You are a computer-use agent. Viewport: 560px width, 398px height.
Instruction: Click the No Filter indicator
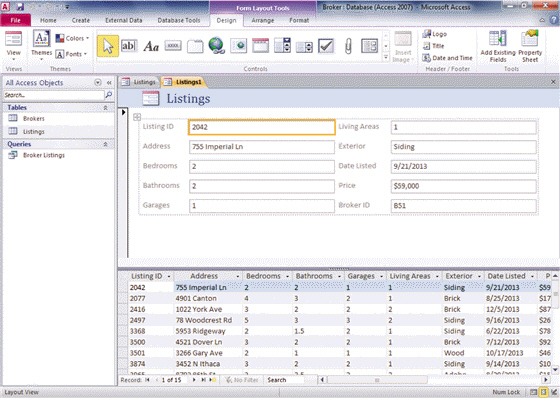(242, 380)
